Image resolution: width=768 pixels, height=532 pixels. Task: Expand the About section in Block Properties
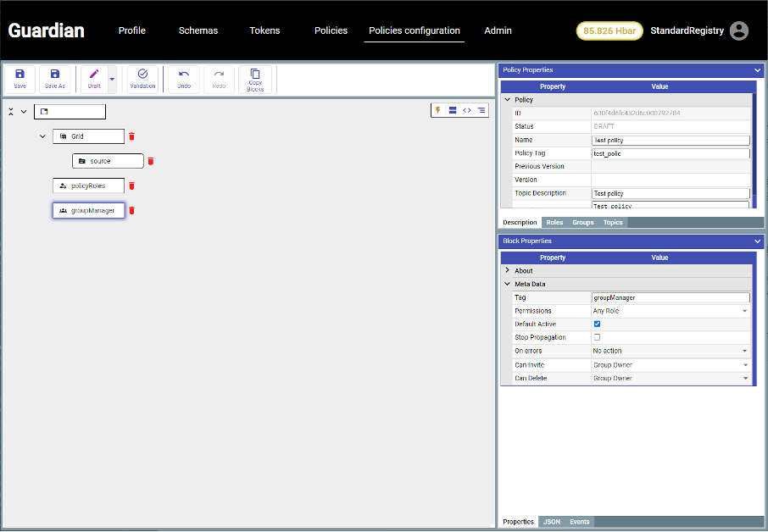(x=508, y=271)
